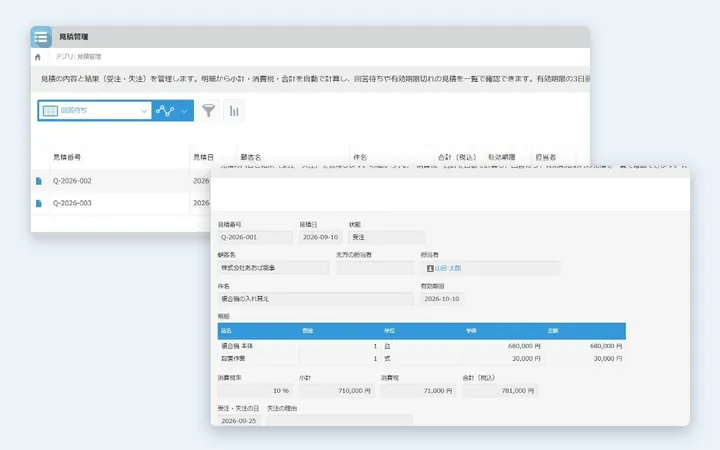Image resolution: width=720 pixels, height=450 pixels.
Task: Click the 710,000 円 小計 field
Action: (x=337, y=391)
